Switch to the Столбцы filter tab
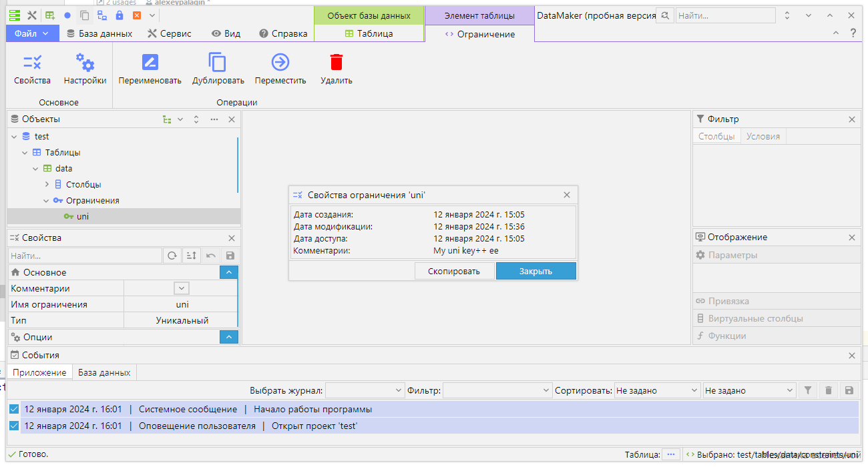868x467 pixels. (x=716, y=136)
